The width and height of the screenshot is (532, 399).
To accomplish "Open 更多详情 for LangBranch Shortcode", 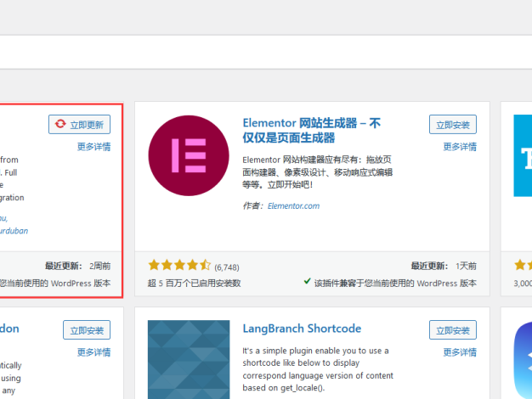I will 460,352.
